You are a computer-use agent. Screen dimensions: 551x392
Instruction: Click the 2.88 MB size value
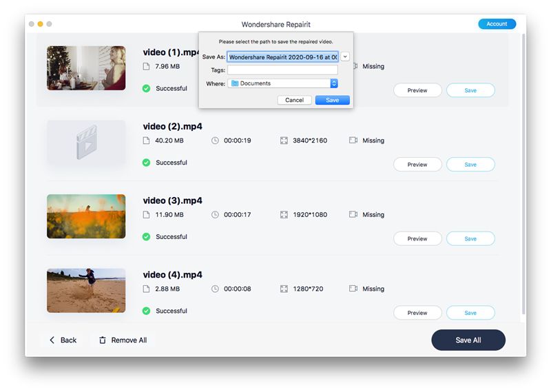coord(167,289)
